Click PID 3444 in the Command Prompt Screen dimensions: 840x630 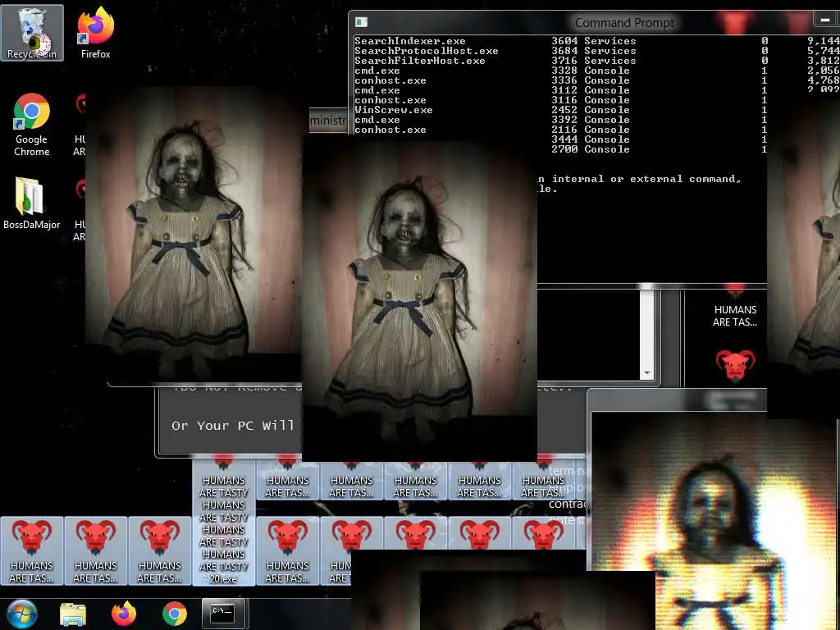pos(564,139)
